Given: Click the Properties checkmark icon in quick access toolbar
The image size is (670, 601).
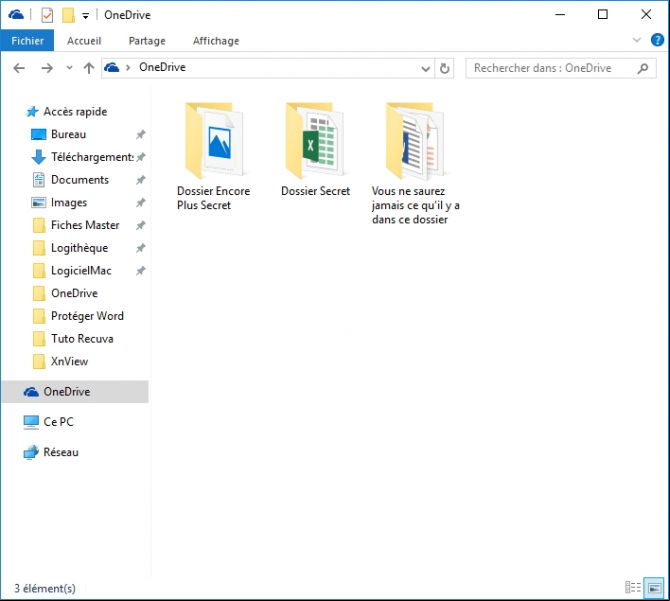Looking at the screenshot, I should click(x=47, y=15).
